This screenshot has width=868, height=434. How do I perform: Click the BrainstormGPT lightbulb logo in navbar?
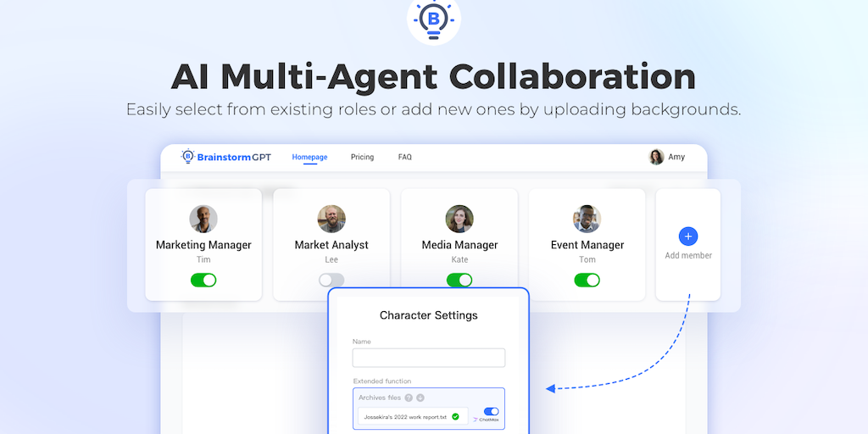coord(187,157)
